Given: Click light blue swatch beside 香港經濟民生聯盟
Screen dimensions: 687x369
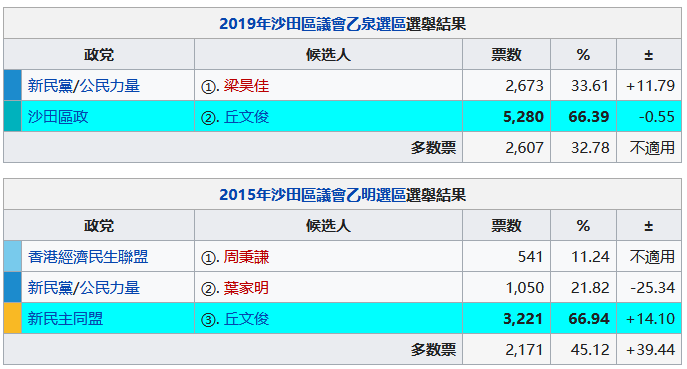Looking at the screenshot, I should tap(13, 256).
